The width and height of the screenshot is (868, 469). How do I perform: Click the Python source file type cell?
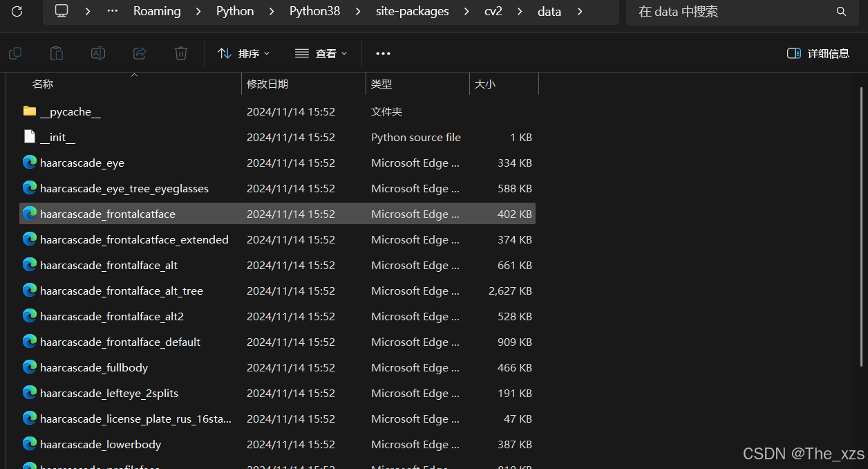tap(416, 137)
